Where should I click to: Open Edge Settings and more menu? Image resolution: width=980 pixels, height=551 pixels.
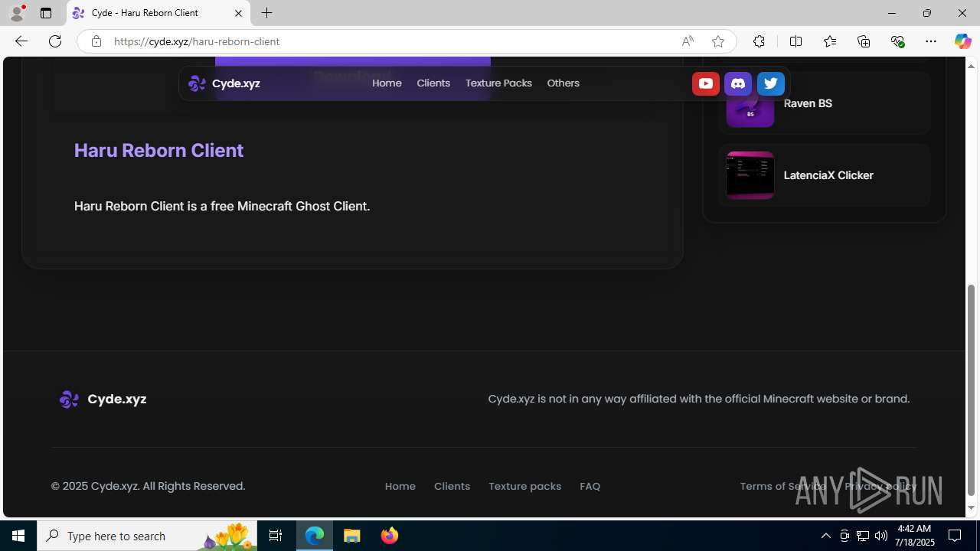(931, 41)
